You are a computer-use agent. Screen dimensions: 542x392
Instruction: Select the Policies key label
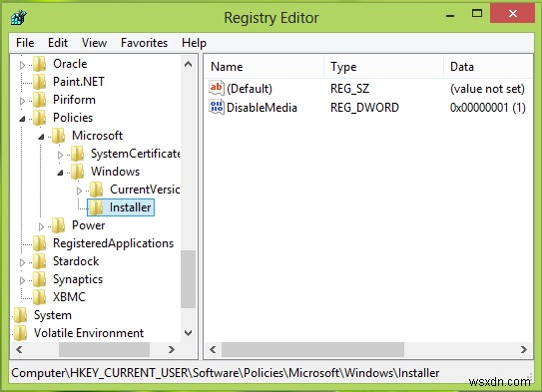73,118
